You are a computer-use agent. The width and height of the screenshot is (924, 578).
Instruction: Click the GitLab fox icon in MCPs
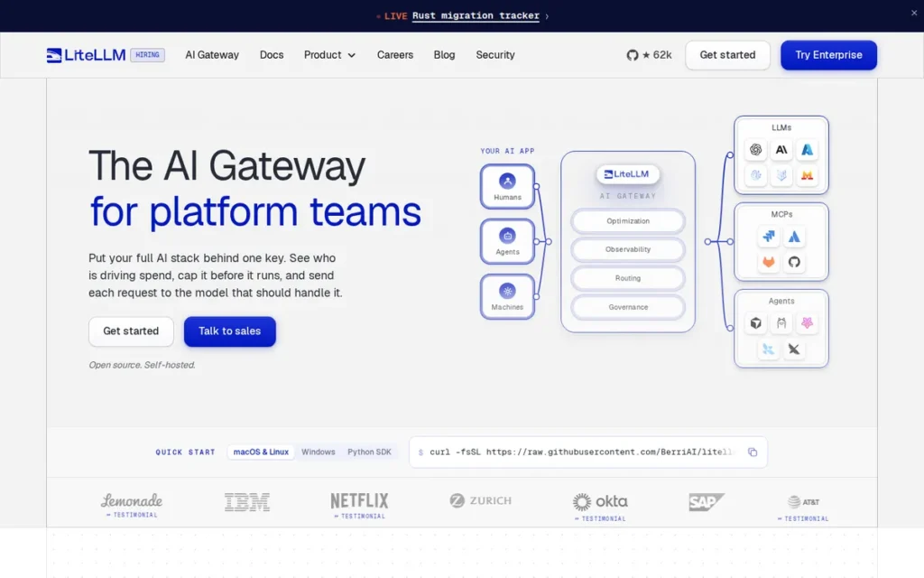(769, 262)
